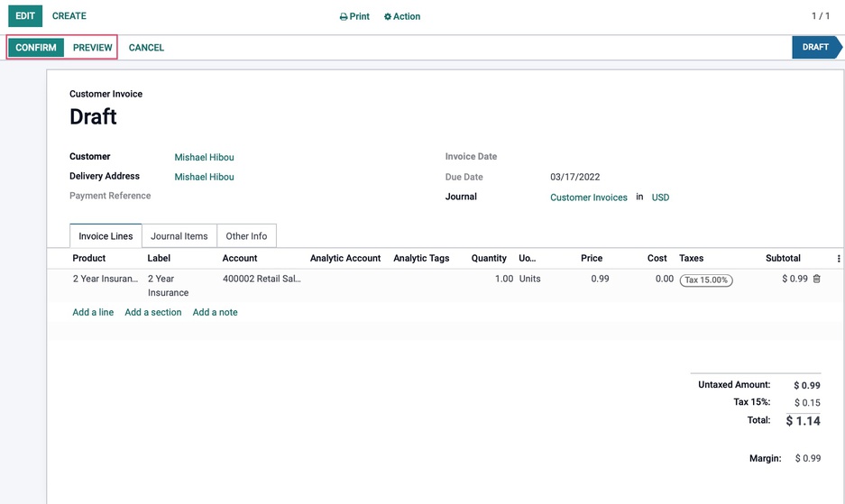Sort by the Cost column header
Image resolution: width=845 pixels, height=504 pixels.
click(657, 258)
